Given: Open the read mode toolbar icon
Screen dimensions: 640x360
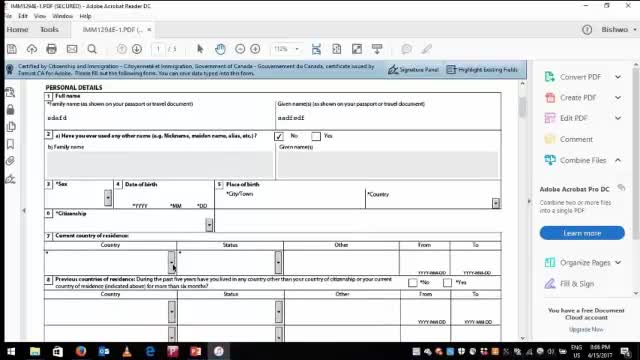Looking at the screenshot, I should 377,49.
